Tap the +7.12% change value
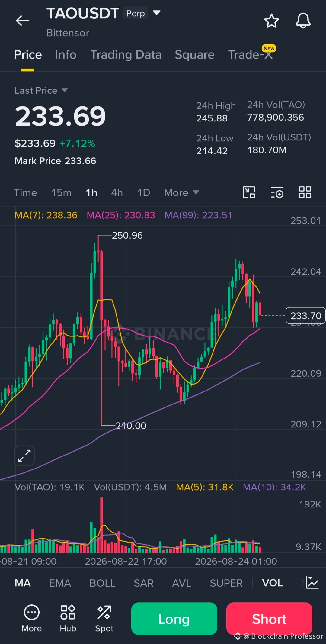The height and width of the screenshot is (644, 326). pos(77,143)
